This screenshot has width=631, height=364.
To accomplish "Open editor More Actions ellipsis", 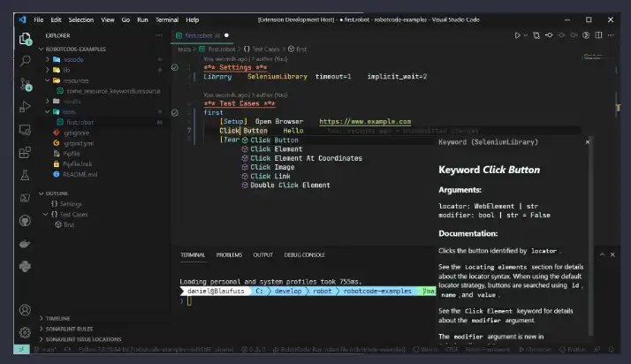I will 611,35.
